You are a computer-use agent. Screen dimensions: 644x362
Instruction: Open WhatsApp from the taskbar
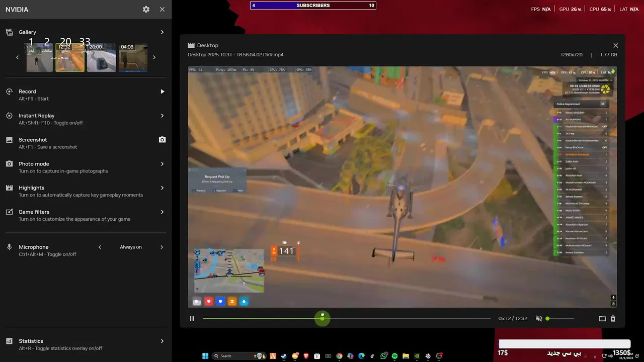coord(384,356)
